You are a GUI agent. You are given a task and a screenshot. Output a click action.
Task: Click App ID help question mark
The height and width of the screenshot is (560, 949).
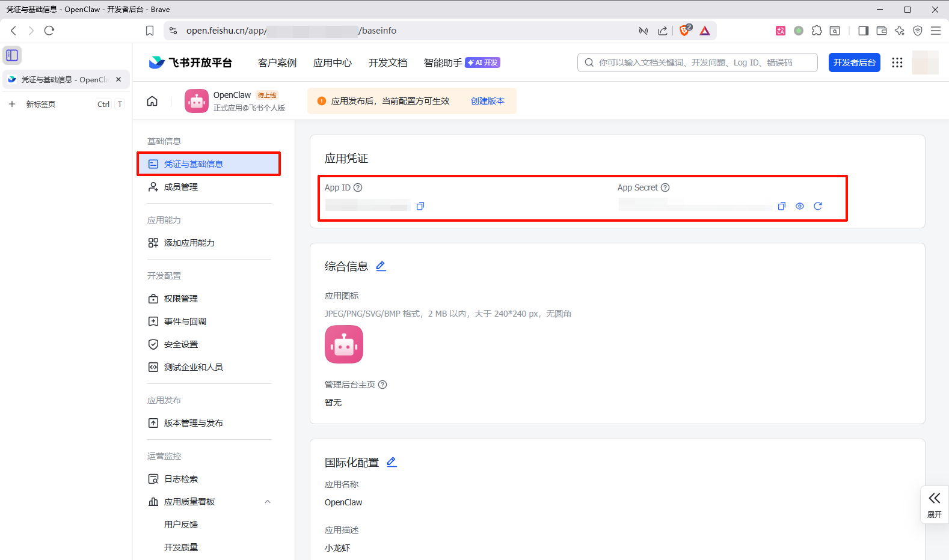tap(358, 187)
